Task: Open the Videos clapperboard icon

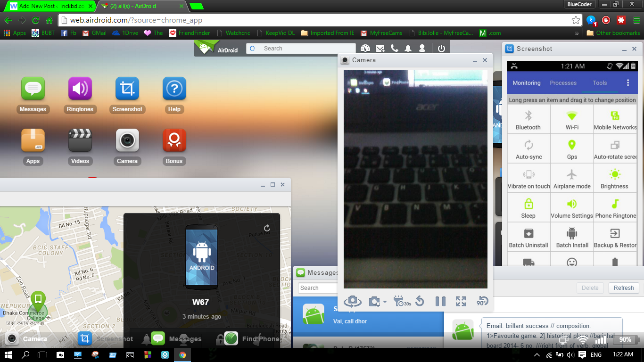Action: [80, 140]
